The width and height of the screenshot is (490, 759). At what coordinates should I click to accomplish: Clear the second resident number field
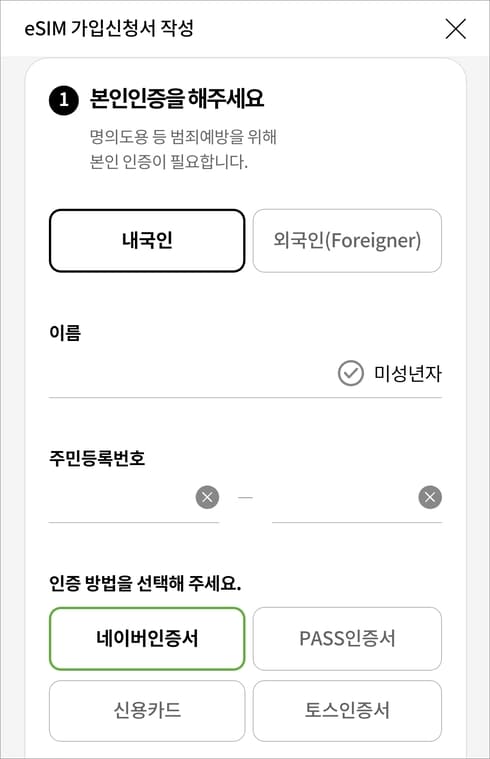point(430,497)
